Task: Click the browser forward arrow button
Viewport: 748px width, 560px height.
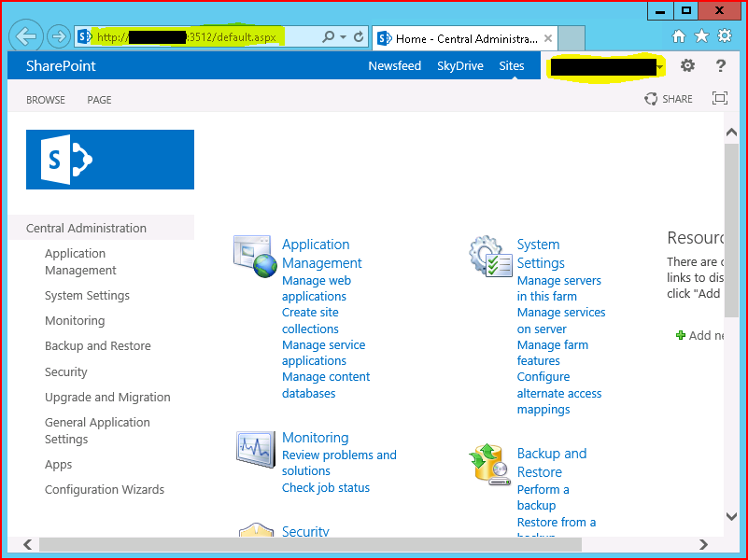Action: click(59, 36)
